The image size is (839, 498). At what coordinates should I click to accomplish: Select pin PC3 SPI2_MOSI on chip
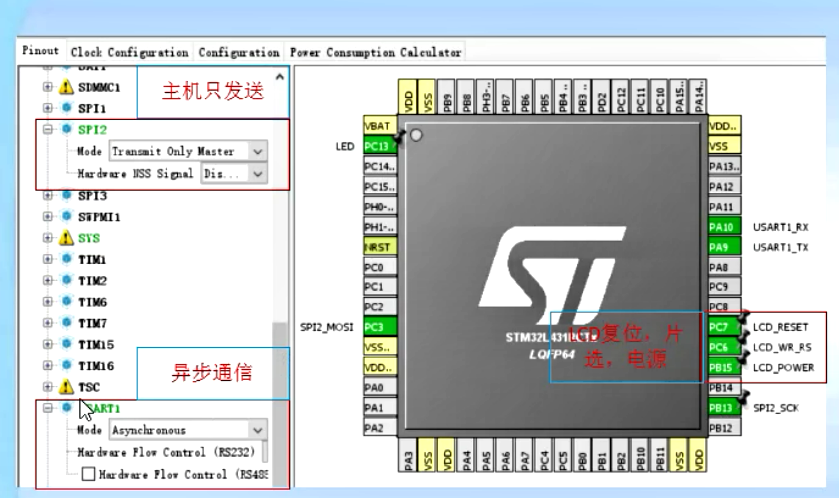[x=380, y=326]
